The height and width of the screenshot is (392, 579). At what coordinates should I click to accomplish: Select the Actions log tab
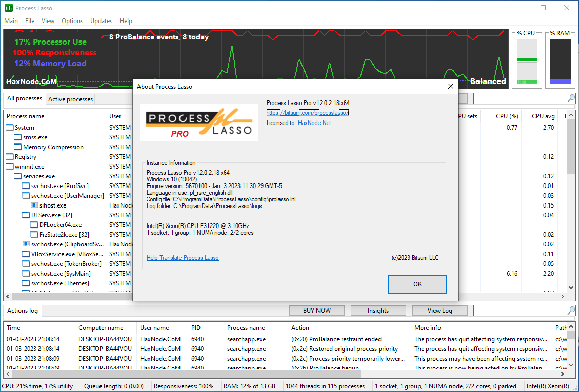point(23,311)
